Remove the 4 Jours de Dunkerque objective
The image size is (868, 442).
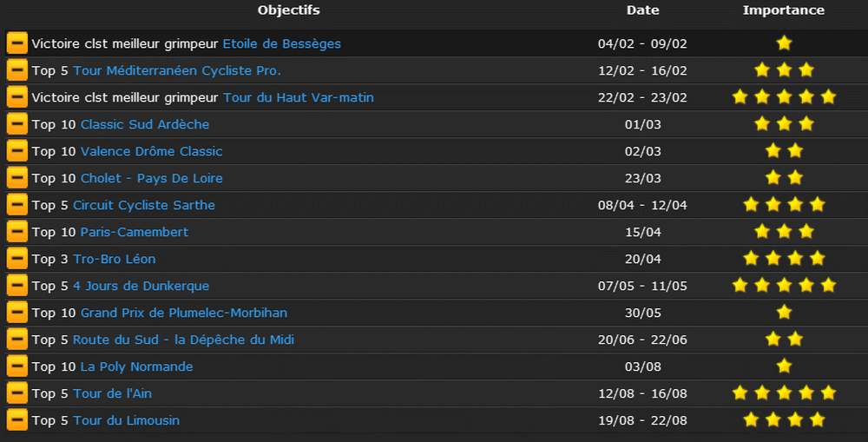[x=16, y=286]
